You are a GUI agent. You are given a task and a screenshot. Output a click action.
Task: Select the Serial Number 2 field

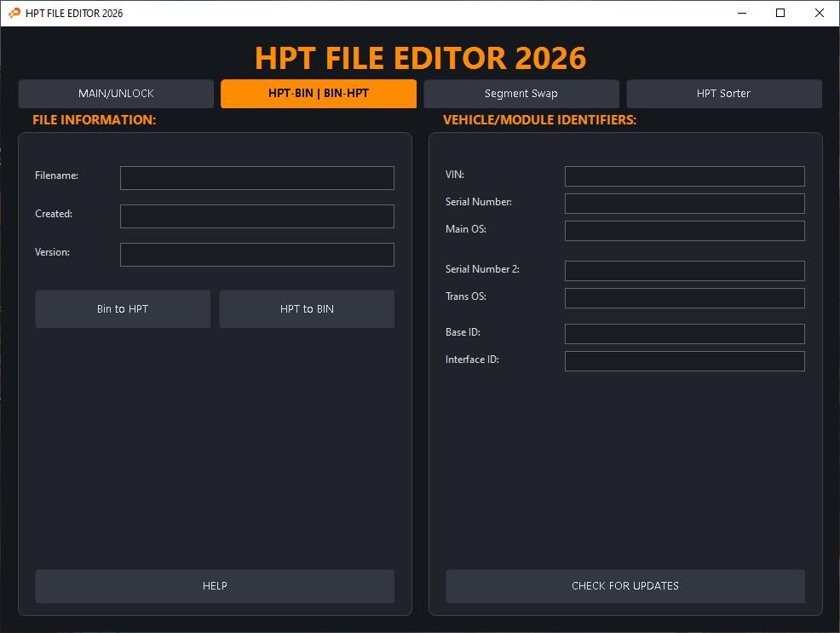point(685,271)
